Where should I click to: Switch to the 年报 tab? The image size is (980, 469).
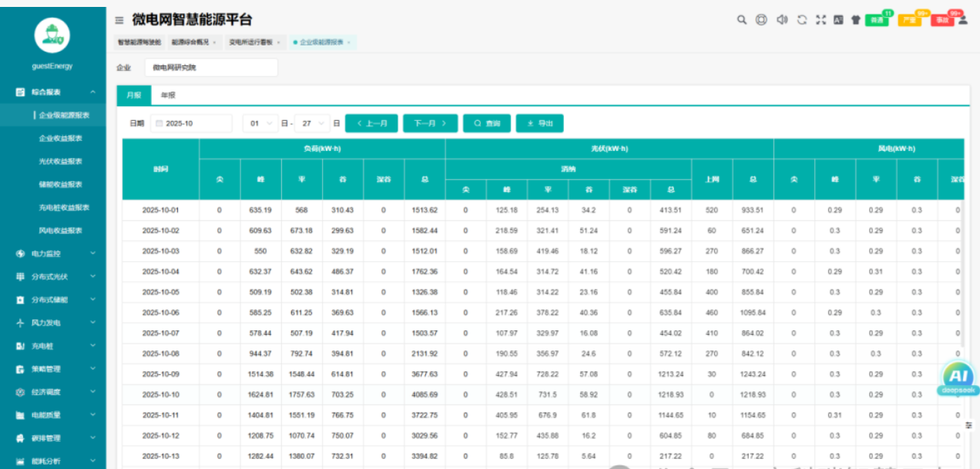167,95
